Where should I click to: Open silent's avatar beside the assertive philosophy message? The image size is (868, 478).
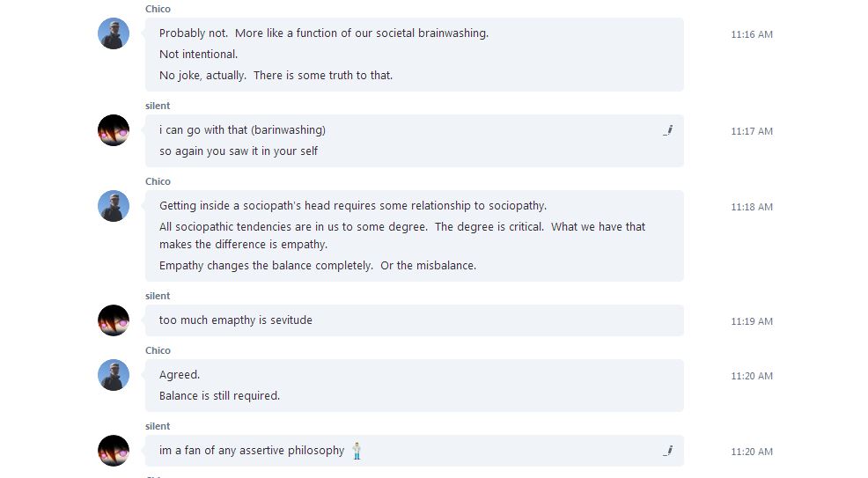click(114, 451)
